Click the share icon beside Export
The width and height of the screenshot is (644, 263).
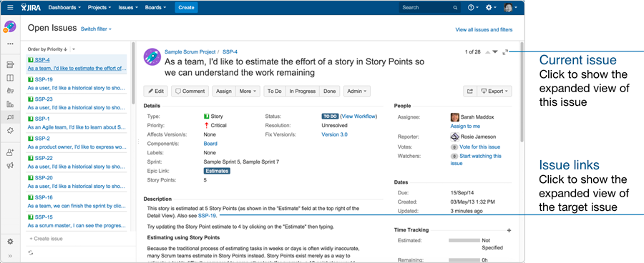point(470,91)
